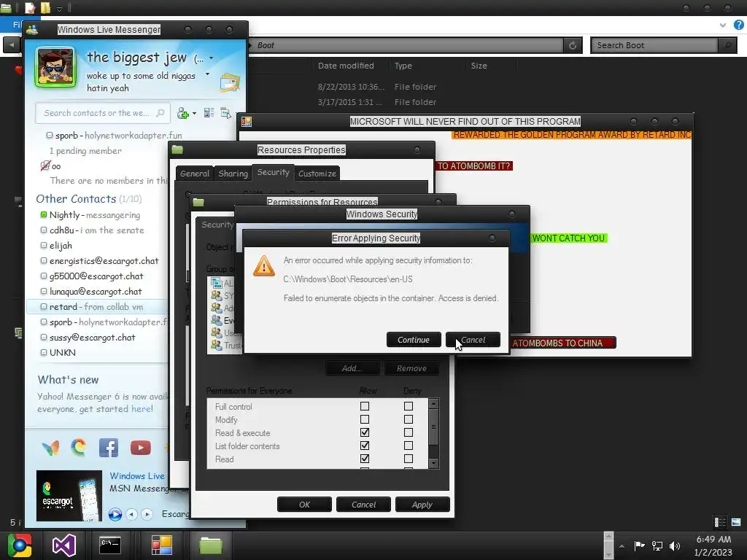
Task: Check Deny for List folder contents
Action: click(x=409, y=446)
